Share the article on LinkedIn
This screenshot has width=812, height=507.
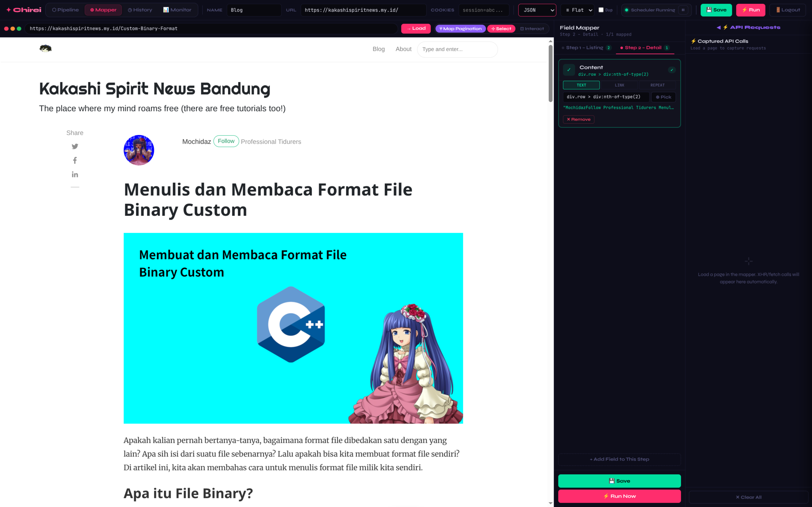(75, 174)
